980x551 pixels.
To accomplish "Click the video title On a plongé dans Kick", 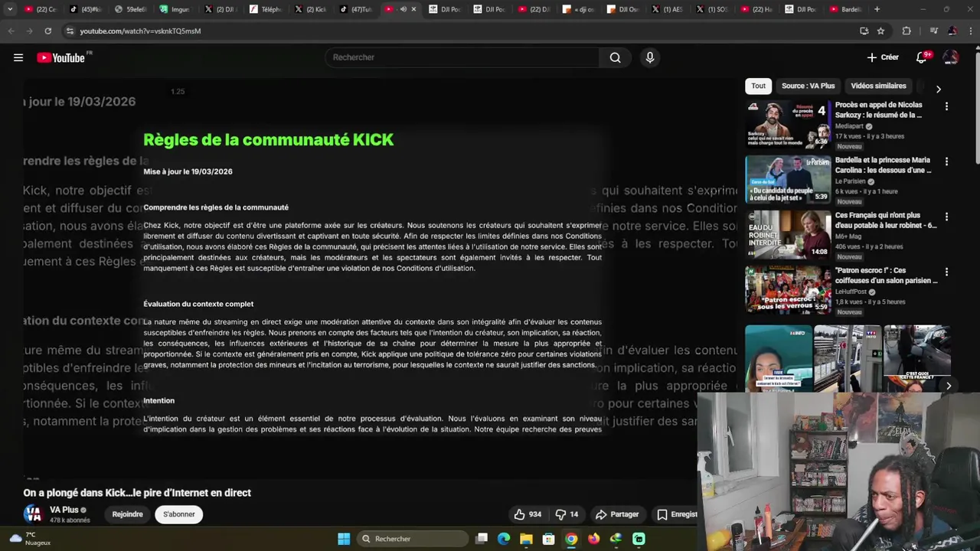I will [x=137, y=493].
